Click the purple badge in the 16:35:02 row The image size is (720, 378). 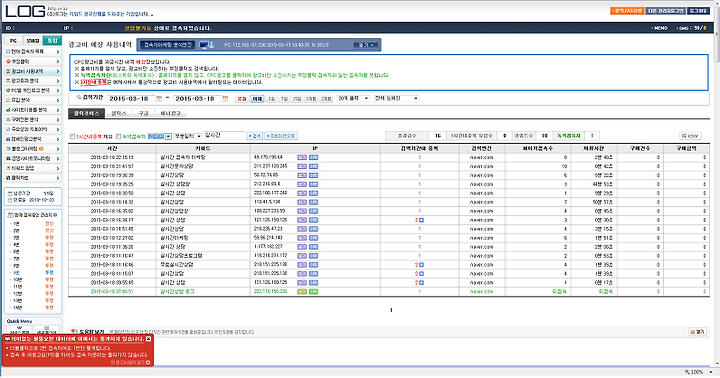click(x=302, y=211)
